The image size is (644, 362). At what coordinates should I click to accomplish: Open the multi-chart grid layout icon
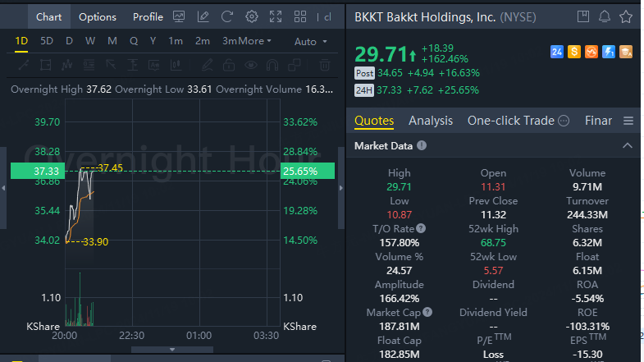(x=300, y=17)
